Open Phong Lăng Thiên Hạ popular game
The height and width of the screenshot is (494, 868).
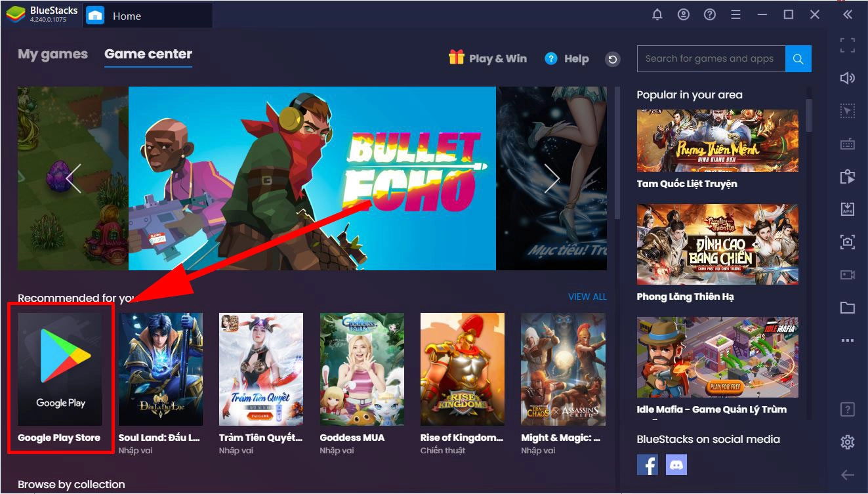(718, 244)
